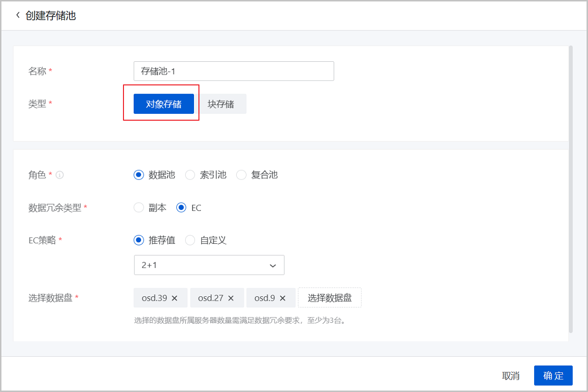Click the info icon next to 角色
This screenshot has width=588, height=392.
click(x=60, y=175)
